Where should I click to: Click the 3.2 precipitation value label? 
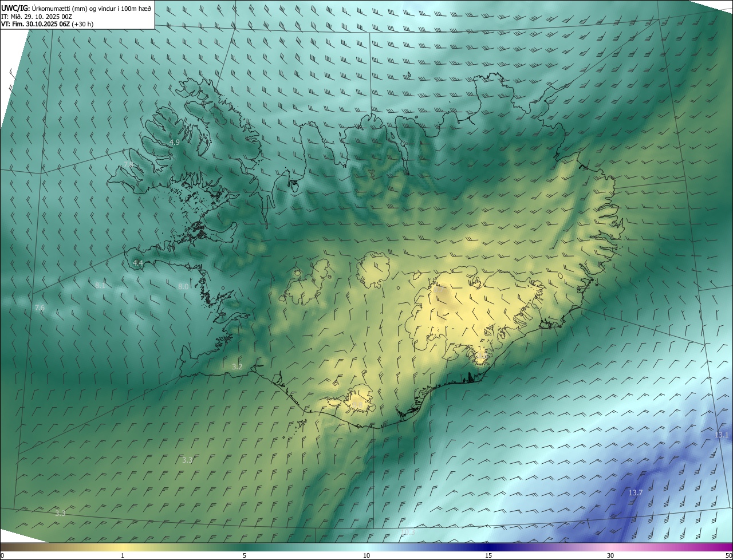click(x=237, y=366)
